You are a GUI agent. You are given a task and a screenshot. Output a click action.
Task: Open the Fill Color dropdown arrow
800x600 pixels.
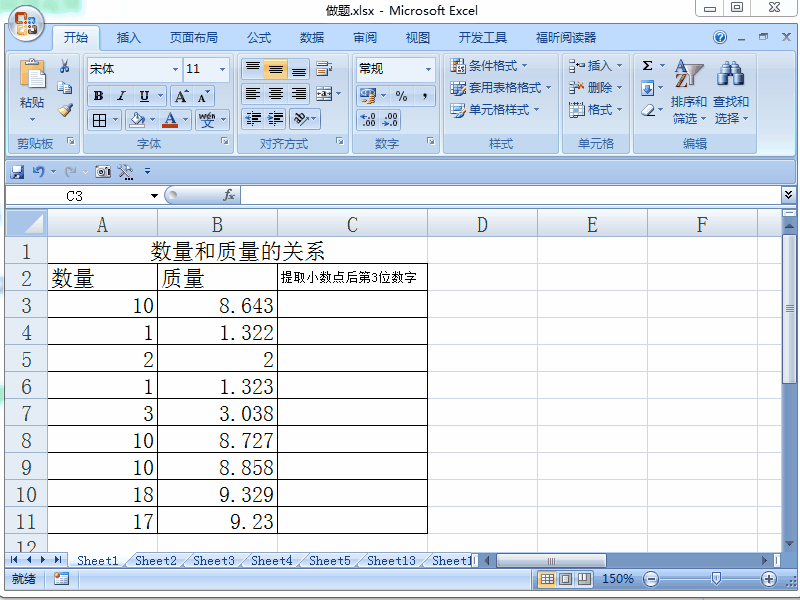coord(153,118)
